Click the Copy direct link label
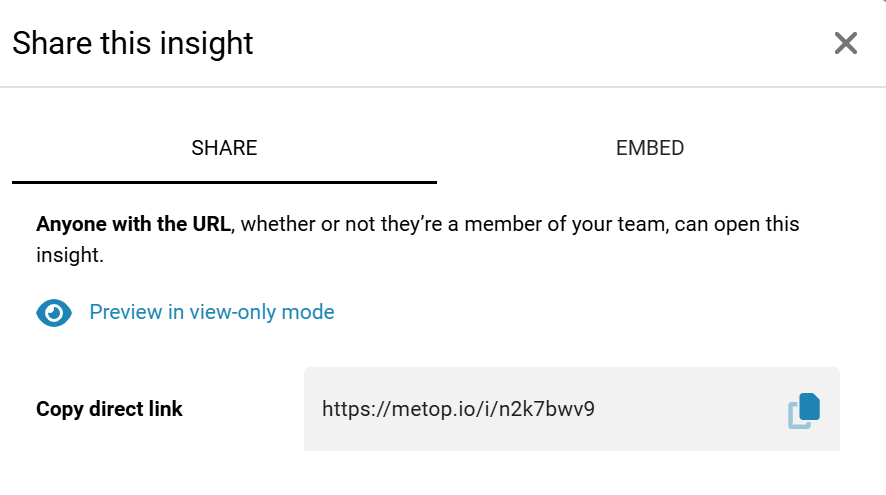 110,408
